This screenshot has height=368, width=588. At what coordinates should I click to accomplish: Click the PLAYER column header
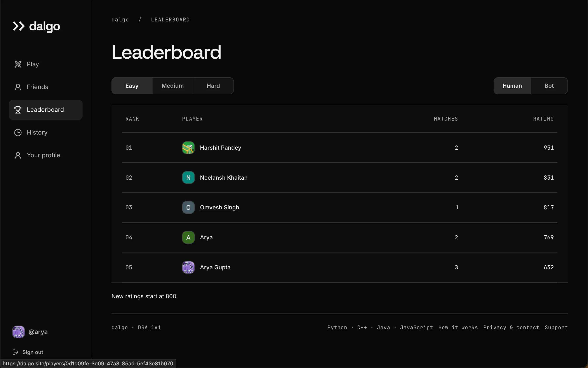tap(192, 119)
